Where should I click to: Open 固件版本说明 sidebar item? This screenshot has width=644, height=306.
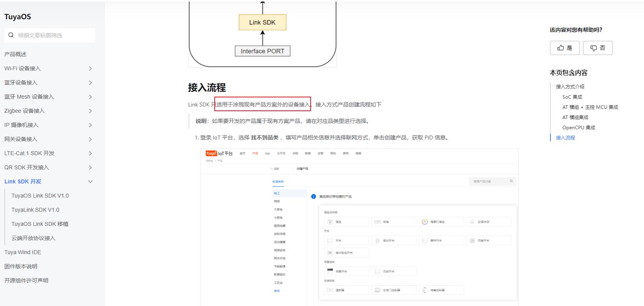[x=21, y=266]
